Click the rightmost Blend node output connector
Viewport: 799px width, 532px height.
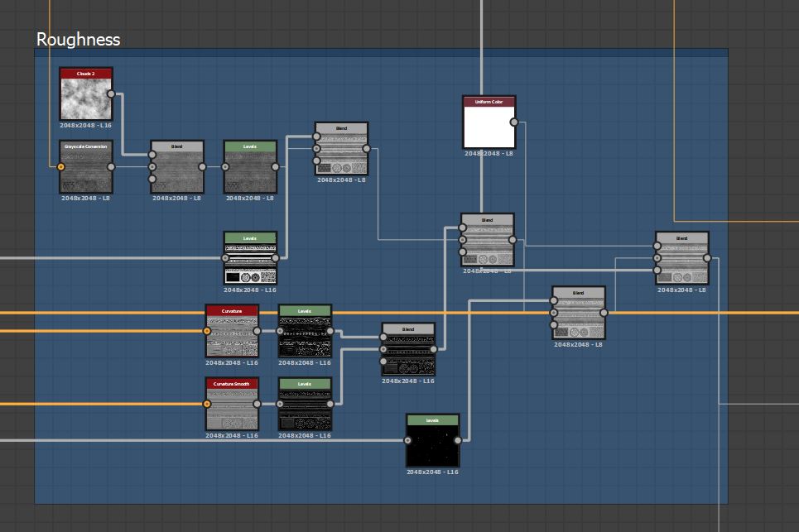point(707,258)
